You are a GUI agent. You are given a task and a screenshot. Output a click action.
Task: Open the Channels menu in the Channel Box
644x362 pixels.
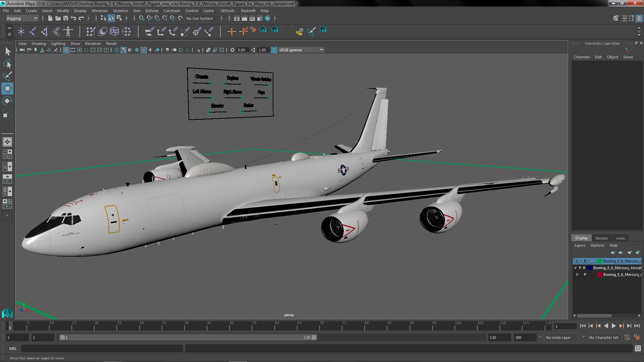582,57
